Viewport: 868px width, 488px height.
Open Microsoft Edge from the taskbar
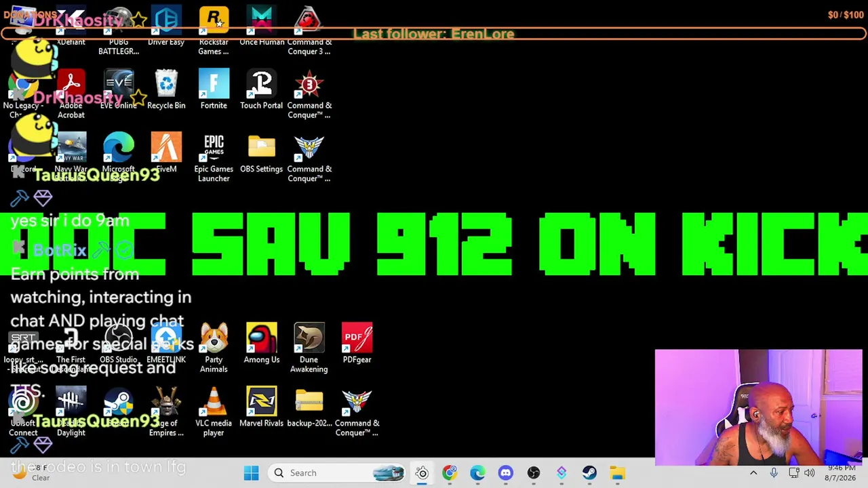click(477, 473)
